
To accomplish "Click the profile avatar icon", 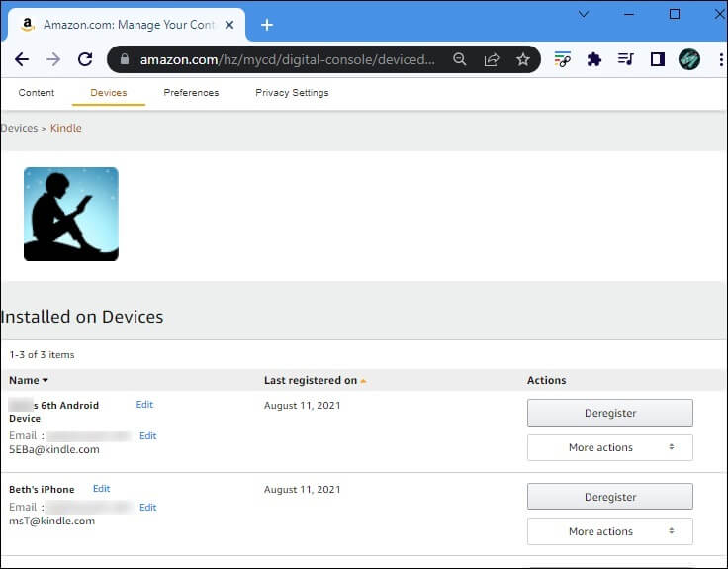I will pos(689,59).
